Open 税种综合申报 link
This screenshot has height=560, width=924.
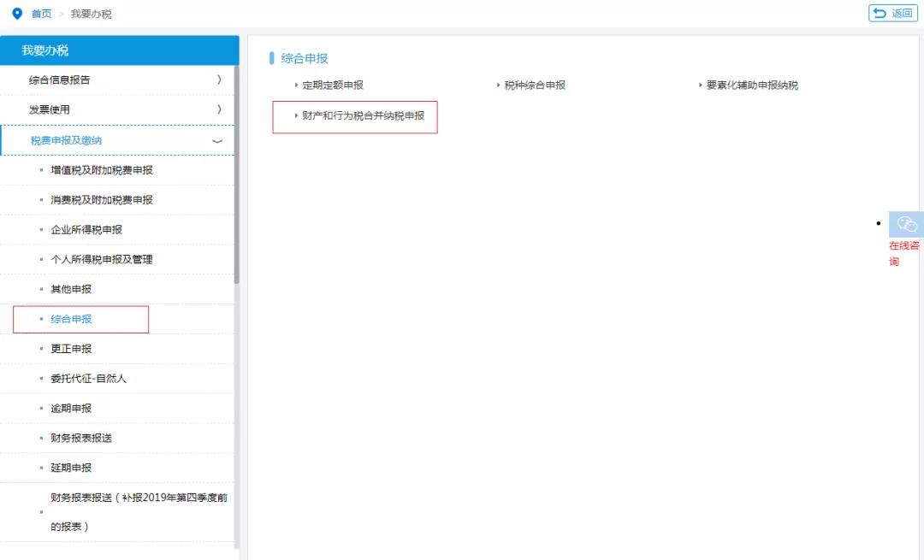click(x=535, y=85)
